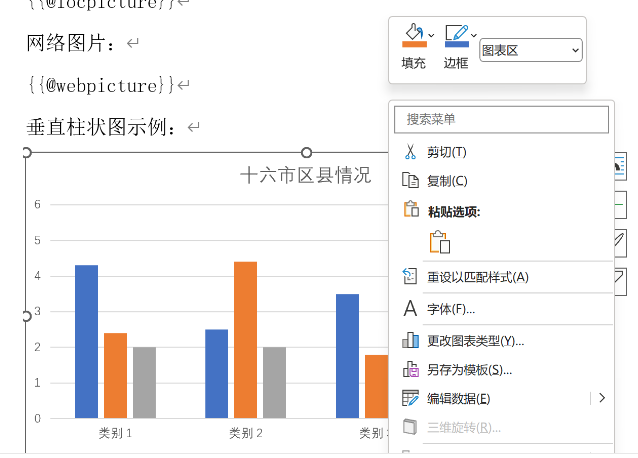Click the 网络图片： heading text
The width and height of the screenshot is (638, 458).
70,43
